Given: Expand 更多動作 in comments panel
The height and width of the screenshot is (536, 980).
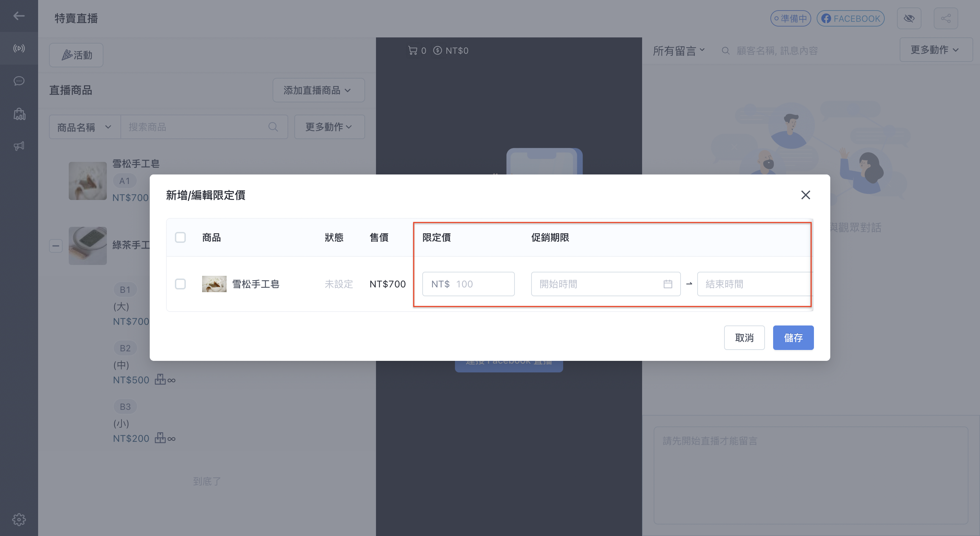Looking at the screenshot, I should (x=935, y=50).
